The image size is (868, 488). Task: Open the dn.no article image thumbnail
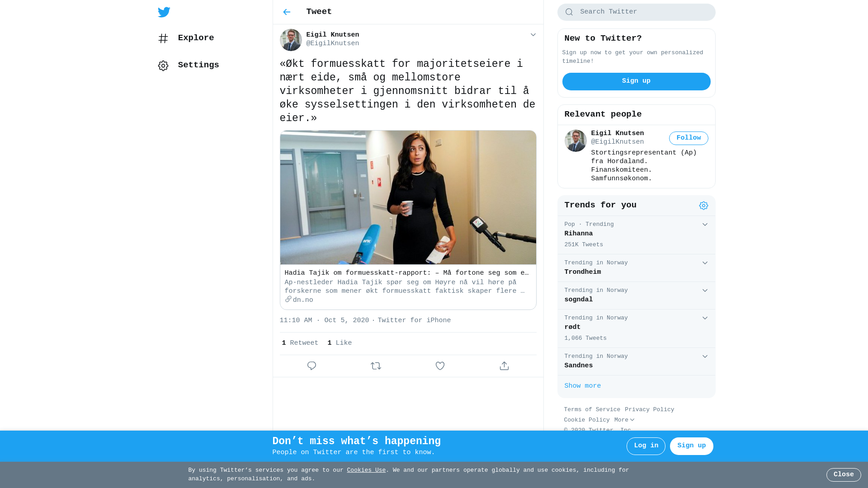coord(408,197)
